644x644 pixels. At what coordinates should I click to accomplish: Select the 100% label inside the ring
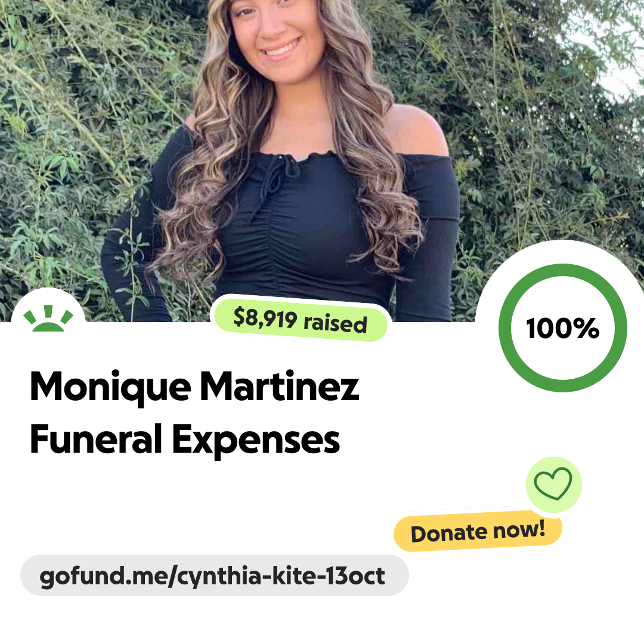pos(563,328)
